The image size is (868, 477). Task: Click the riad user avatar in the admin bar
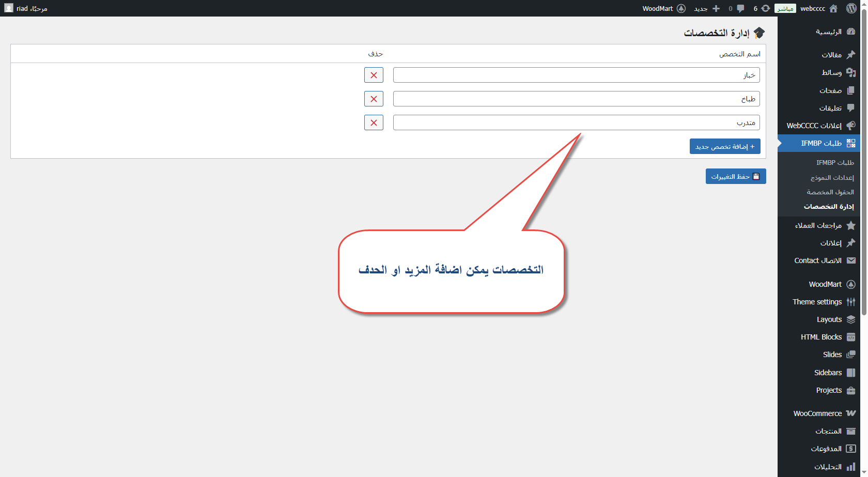tap(9, 8)
